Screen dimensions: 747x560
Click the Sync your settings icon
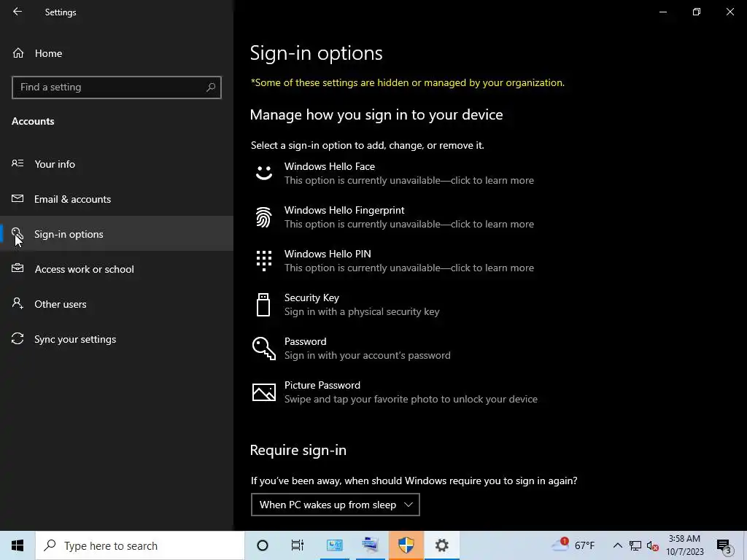coord(18,338)
